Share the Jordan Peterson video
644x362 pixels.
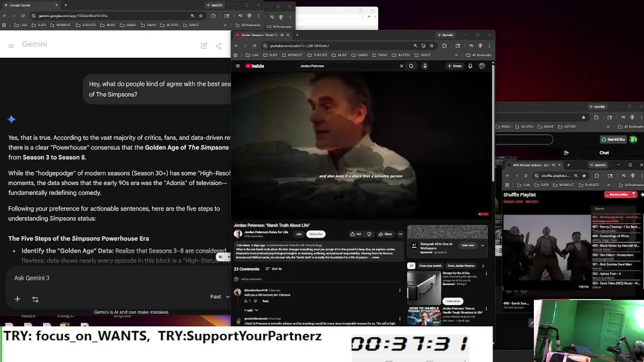[x=385, y=234]
